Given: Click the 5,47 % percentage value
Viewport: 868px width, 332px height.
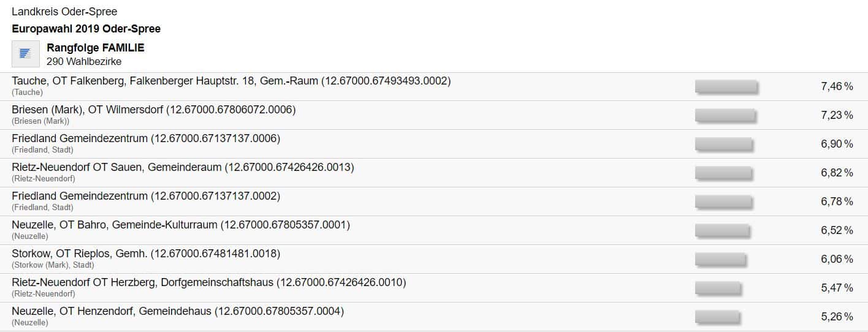Looking at the screenshot, I should coord(837,289).
